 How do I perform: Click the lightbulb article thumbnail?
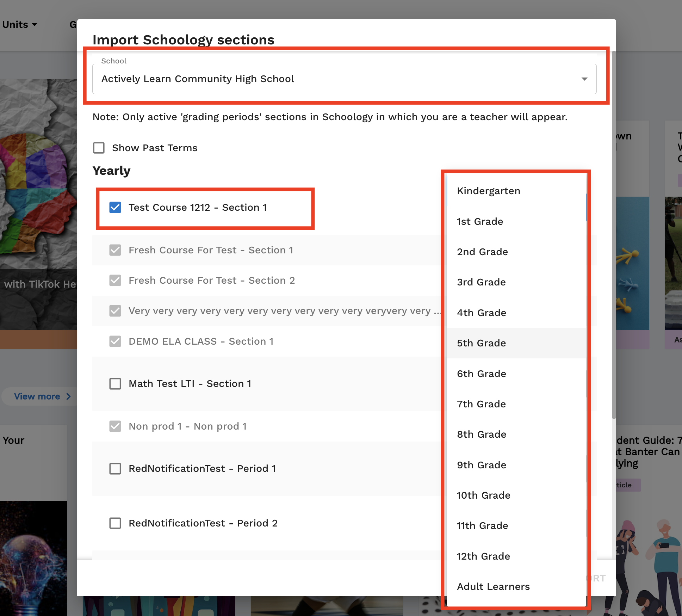33,559
